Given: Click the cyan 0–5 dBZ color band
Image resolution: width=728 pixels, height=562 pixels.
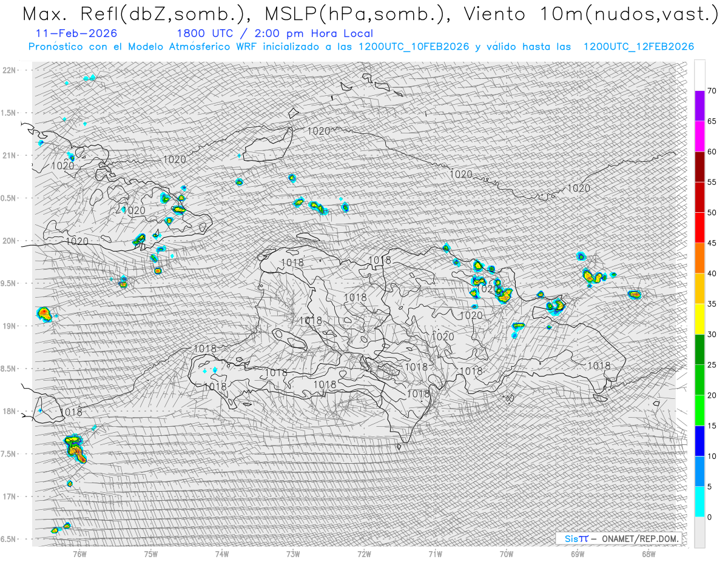Looking at the screenshot, I should (699, 502).
